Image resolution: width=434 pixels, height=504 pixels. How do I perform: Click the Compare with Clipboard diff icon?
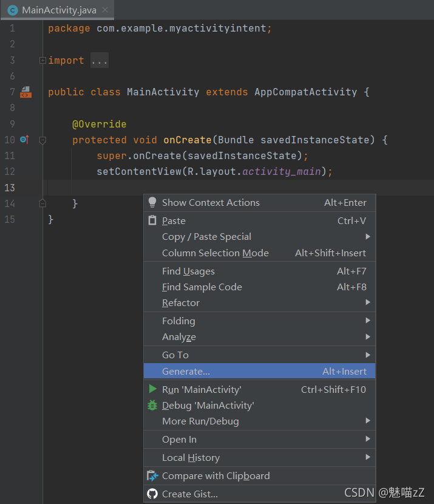(152, 475)
